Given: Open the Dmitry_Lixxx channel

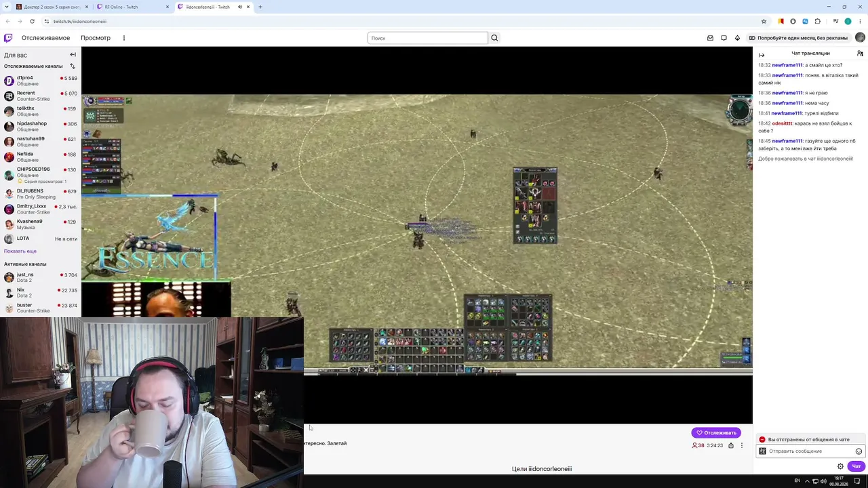Looking at the screenshot, I should (41, 209).
